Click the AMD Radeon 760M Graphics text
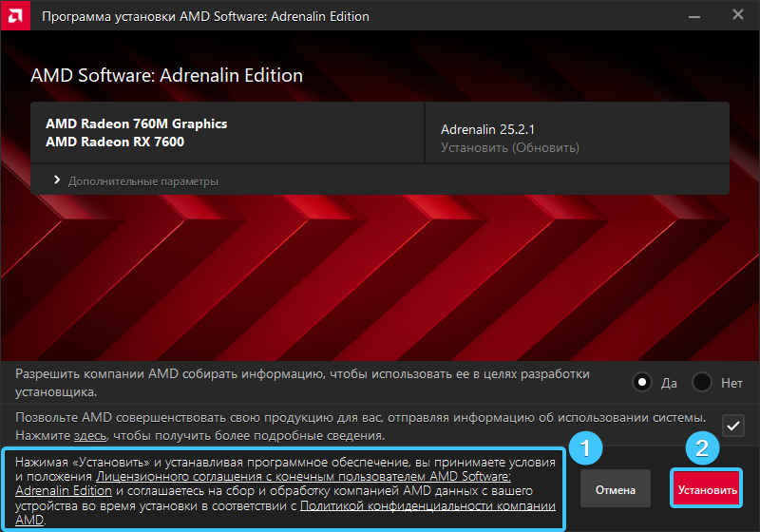760x532 pixels. coord(136,123)
